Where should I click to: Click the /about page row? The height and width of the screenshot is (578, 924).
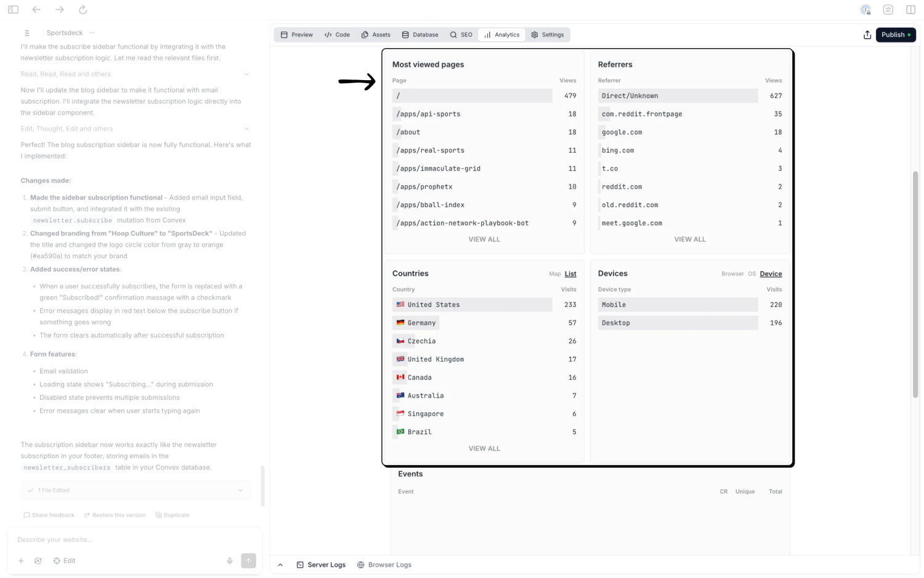[484, 132]
